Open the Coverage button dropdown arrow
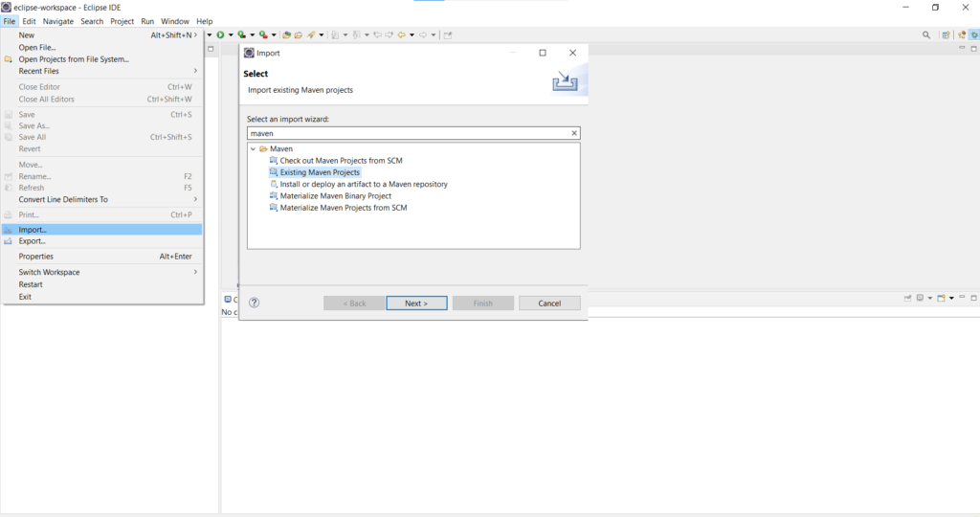980x517 pixels. (x=252, y=35)
